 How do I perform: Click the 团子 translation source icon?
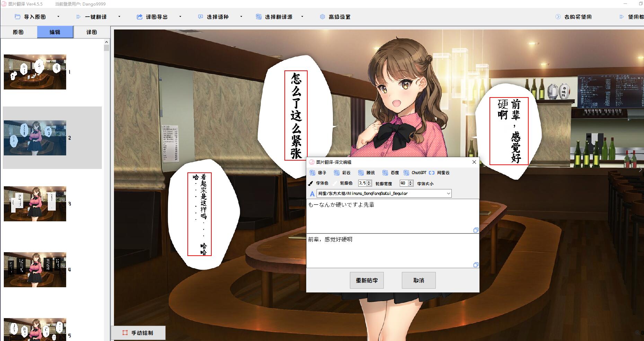pyautogui.click(x=312, y=173)
